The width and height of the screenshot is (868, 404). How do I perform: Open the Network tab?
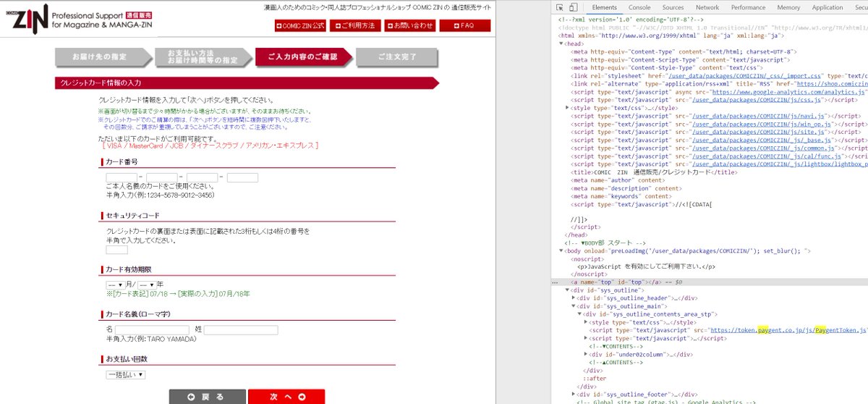click(x=707, y=7)
